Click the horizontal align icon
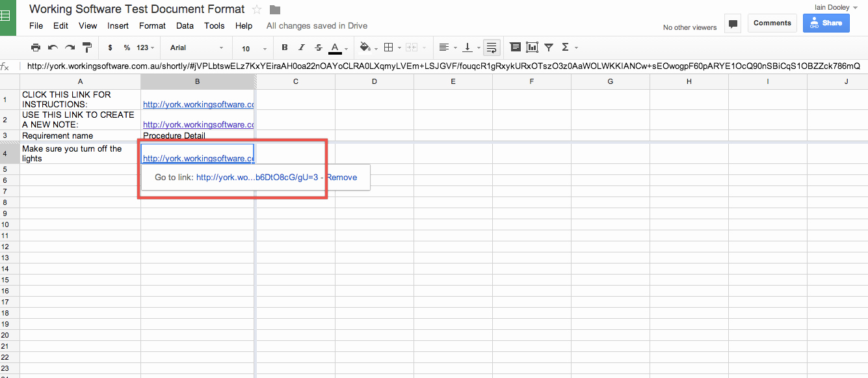This screenshot has width=868, height=378. (x=444, y=47)
